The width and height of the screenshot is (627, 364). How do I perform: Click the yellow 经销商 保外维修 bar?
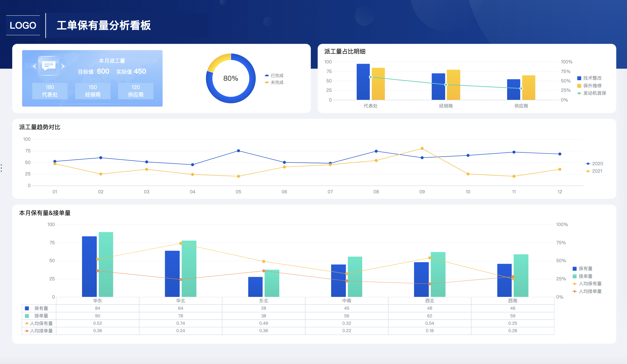coord(453,85)
